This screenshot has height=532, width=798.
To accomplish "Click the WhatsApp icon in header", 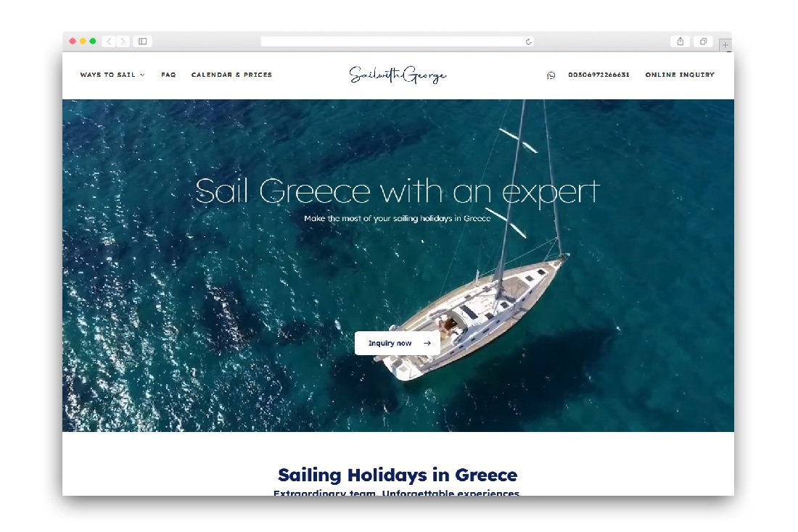I will click(x=551, y=75).
